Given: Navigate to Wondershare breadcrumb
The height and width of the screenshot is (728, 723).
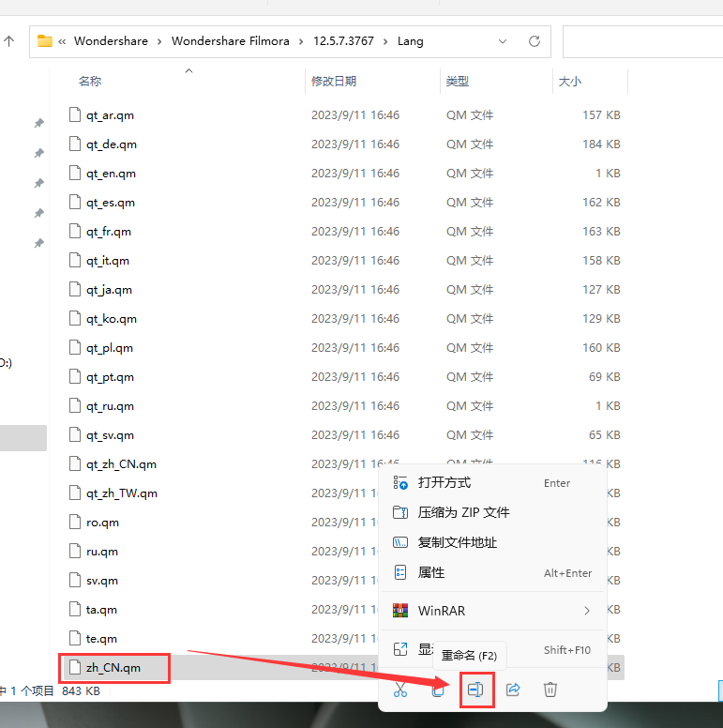Looking at the screenshot, I should [111, 41].
